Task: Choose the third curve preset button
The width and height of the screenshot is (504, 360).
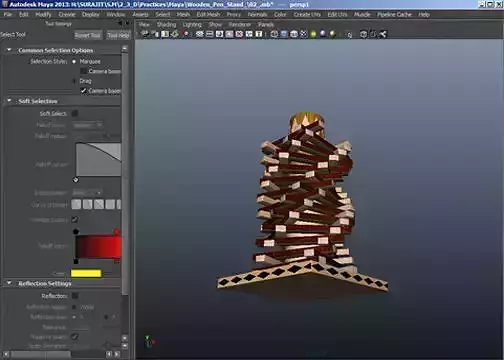Action: point(99,204)
